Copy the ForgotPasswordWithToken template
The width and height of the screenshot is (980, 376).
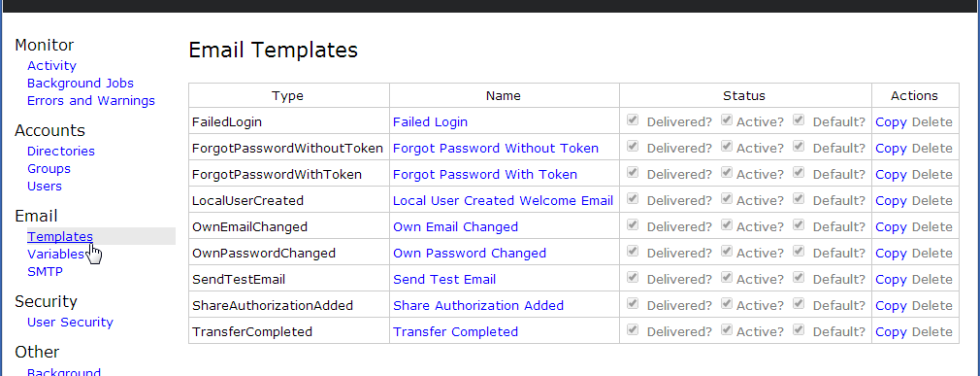point(892,175)
